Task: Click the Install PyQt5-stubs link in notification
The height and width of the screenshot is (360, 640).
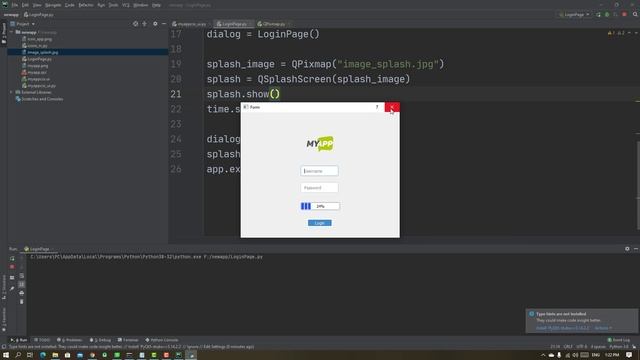Action: click(562, 328)
